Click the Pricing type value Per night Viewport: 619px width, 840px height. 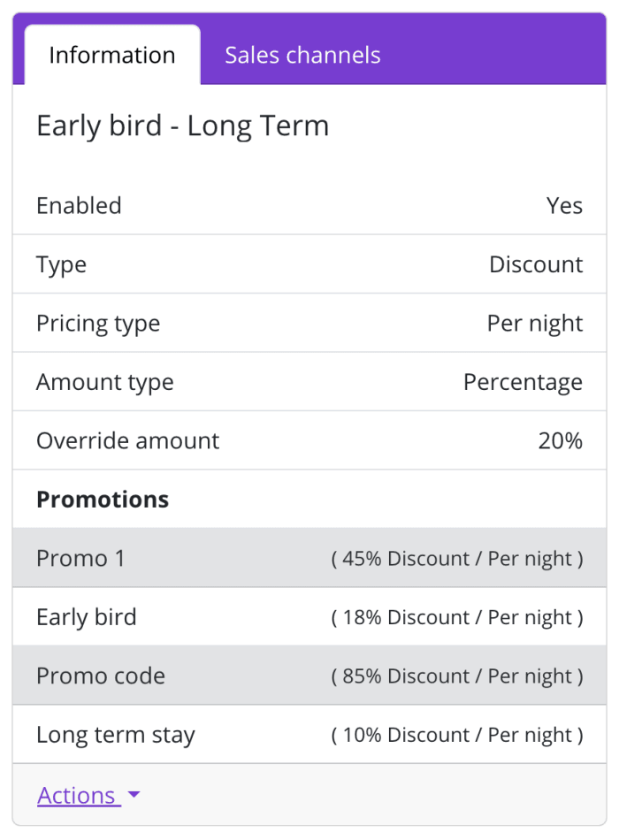tap(534, 323)
